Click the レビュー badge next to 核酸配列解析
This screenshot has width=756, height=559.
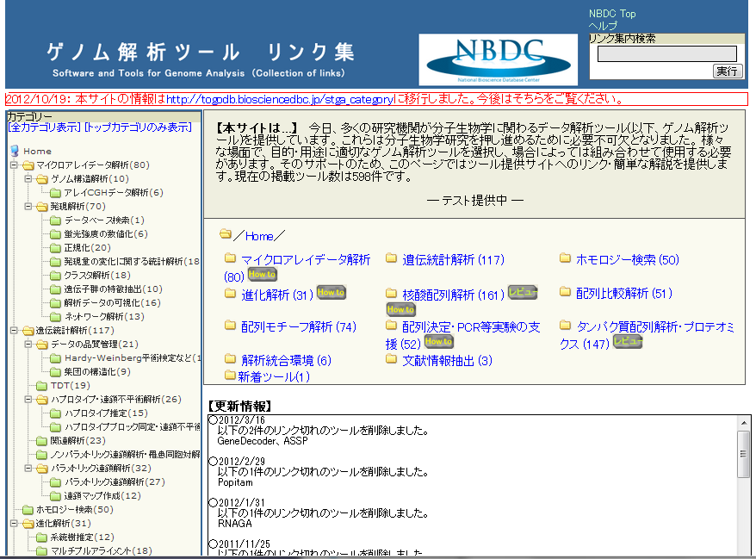523,293
